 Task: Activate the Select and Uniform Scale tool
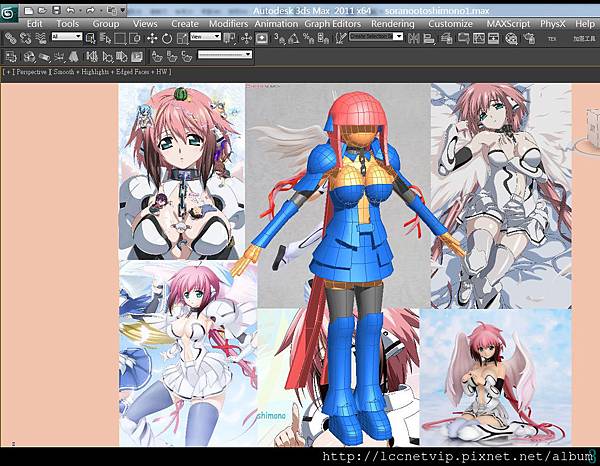pos(182,38)
